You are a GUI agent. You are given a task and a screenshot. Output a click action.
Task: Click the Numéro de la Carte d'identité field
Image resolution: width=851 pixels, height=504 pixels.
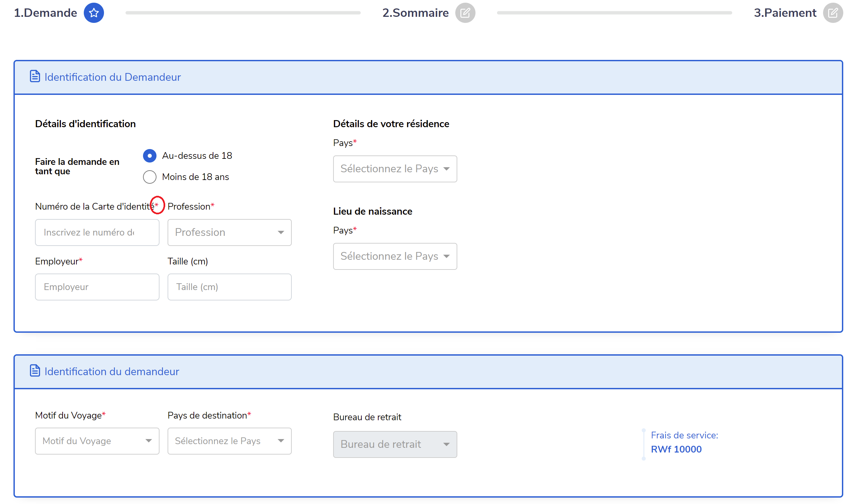(x=97, y=232)
